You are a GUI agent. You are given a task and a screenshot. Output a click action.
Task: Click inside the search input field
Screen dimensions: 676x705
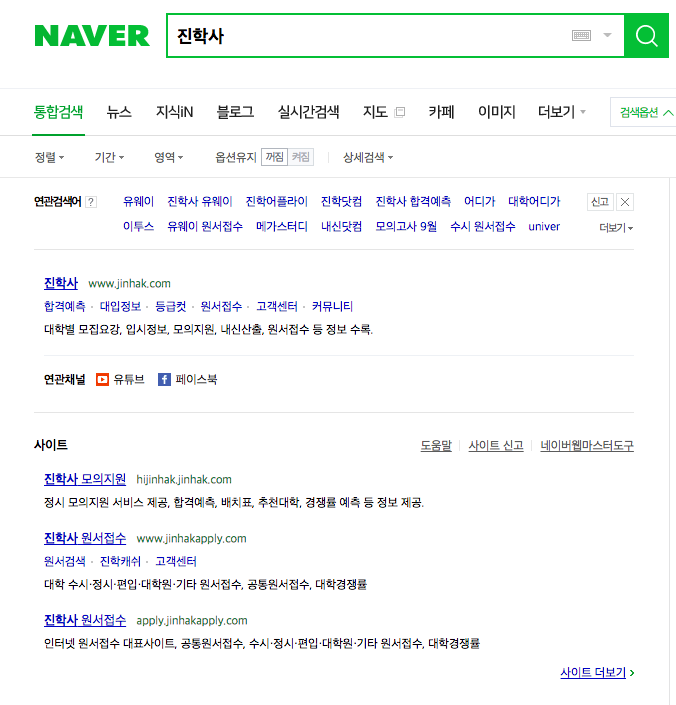pyautogui.click(x=369, y=36)
